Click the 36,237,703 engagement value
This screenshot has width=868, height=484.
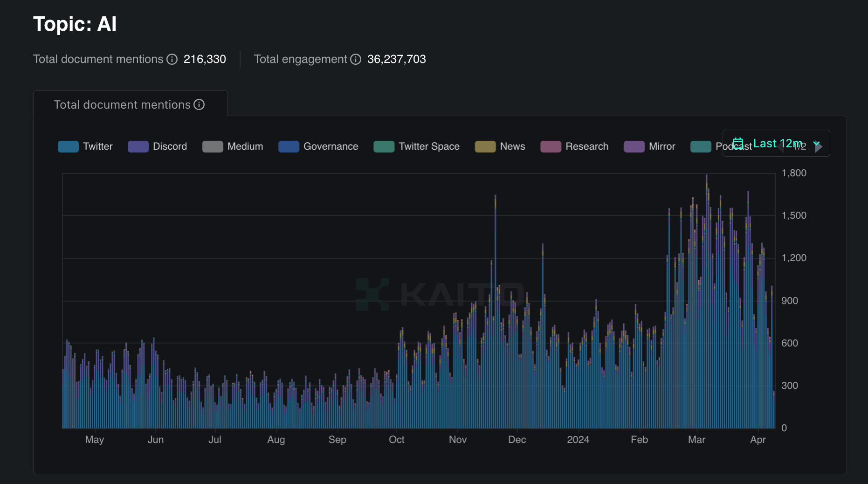[397, 59]
